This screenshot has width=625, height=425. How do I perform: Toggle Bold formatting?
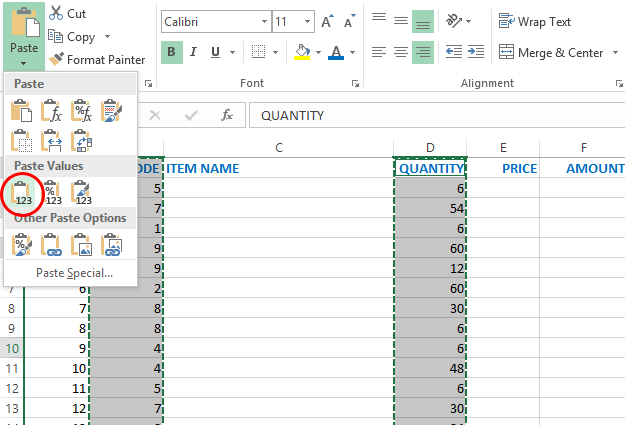pyautogui.click(x=171, y=52)
